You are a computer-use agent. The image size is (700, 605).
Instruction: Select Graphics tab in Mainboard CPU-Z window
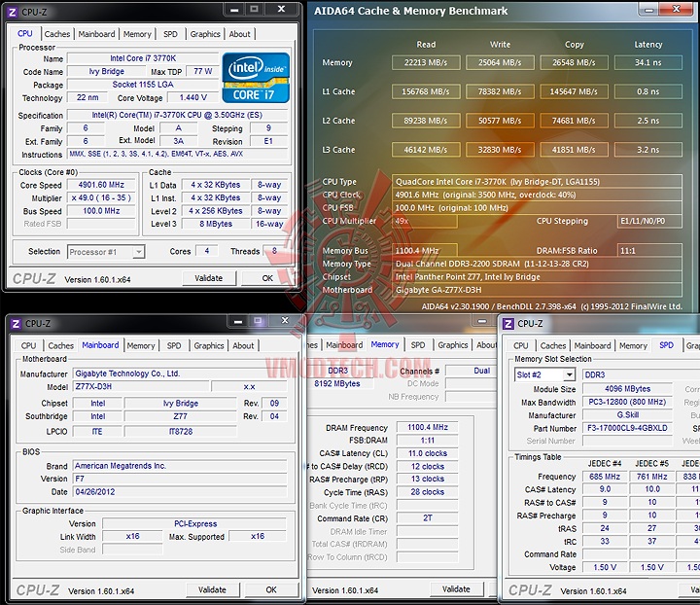208,345
